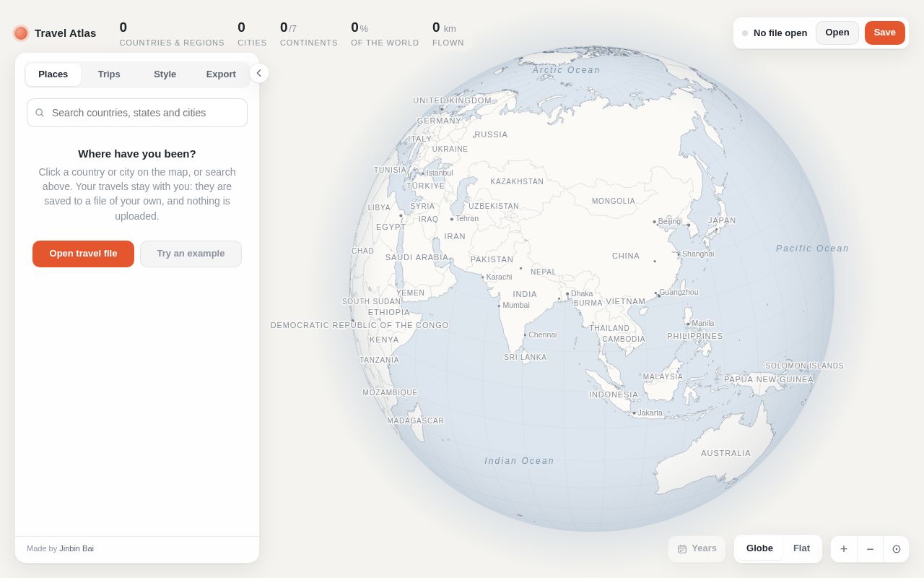Click the Open button in top bar
Image resolution: width=924 pixels, height=578 pixels.
coord(837,33)
